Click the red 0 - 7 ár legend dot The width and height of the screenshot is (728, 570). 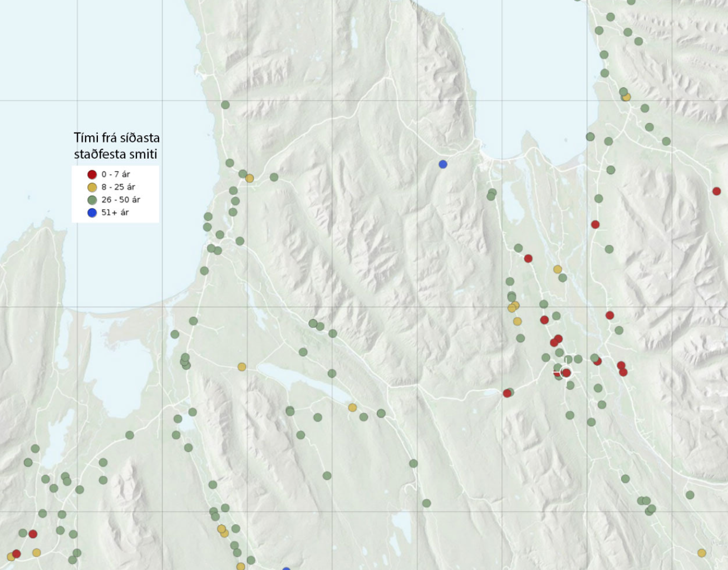[92, 174]
